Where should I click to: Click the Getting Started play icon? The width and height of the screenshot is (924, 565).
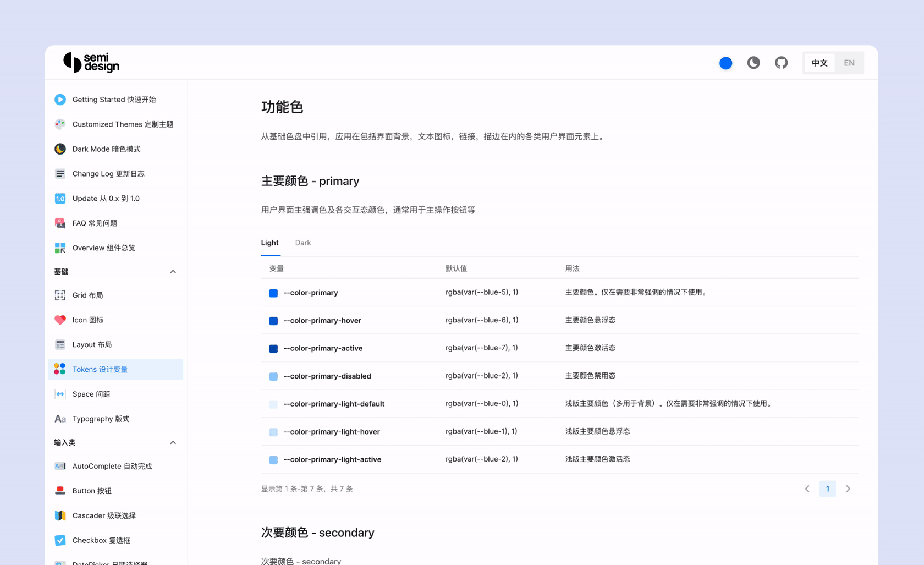tap(60, 100)
